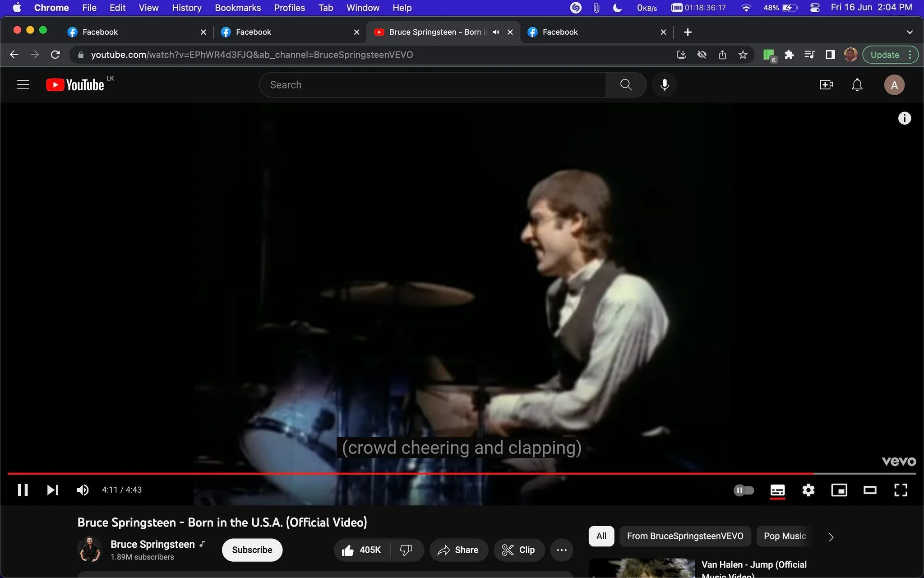Focus the YouTube search field

pyautogui.click(x=433, y=85)
